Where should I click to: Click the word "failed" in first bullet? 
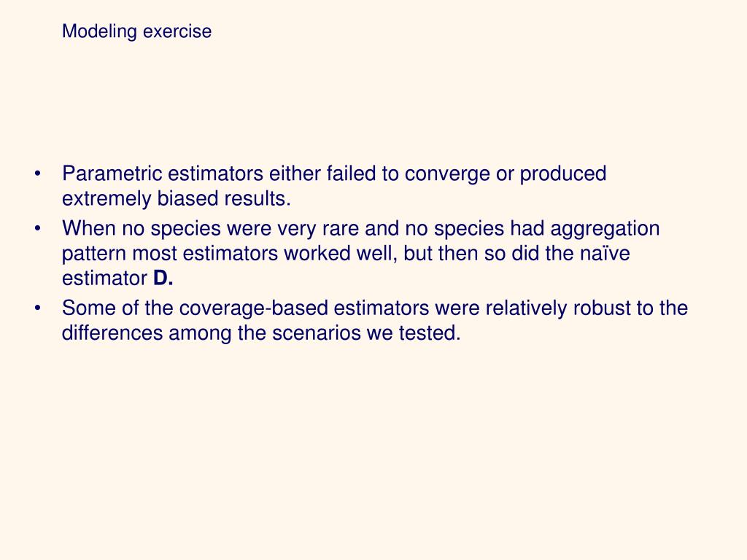[x=351, y=174]
